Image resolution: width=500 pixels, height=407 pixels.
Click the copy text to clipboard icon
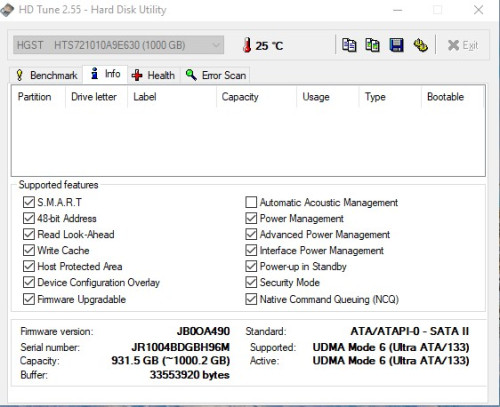[349, 45]
